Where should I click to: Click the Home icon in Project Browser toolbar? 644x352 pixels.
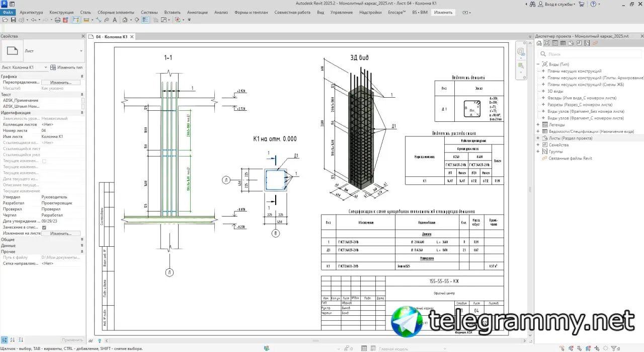point(539,43)
